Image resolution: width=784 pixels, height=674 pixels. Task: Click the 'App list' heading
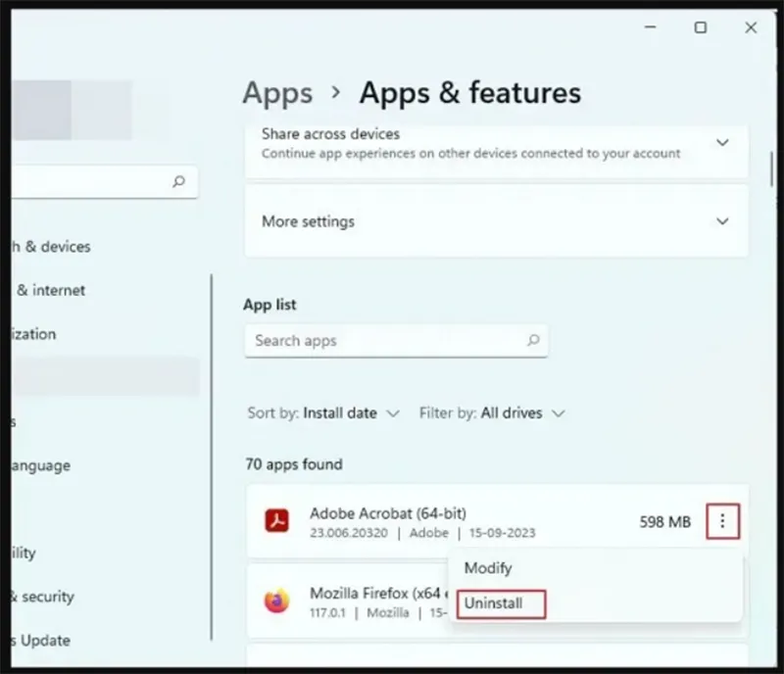(x=269, y=305)
